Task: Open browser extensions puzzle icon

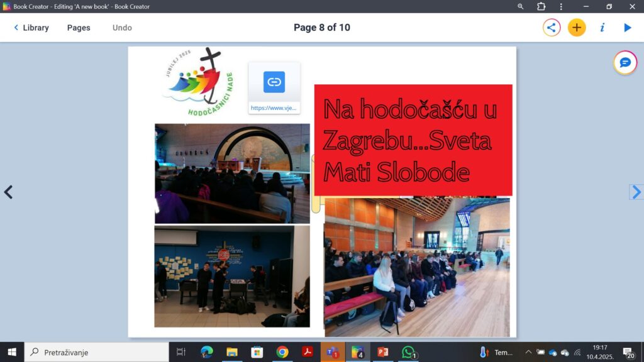Action: [x=541, y=6]
